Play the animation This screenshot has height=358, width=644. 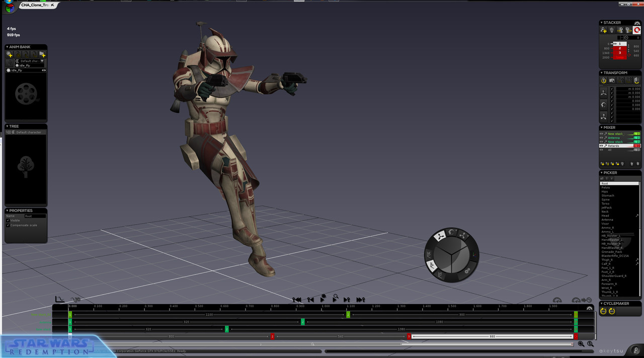[323, 299]
